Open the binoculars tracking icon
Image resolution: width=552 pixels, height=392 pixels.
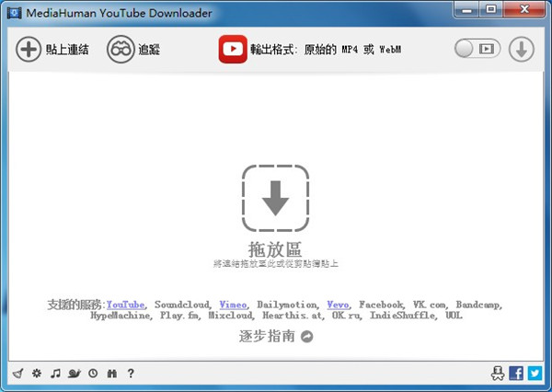[x=121, y=50]
